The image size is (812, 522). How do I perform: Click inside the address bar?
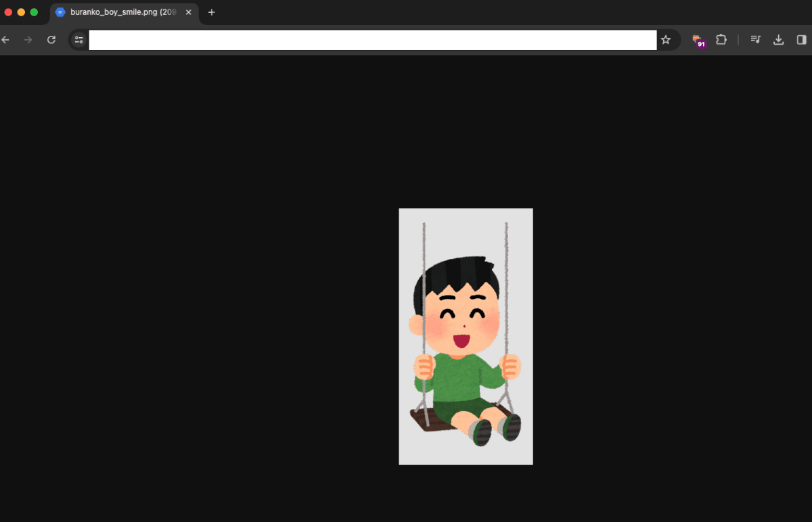tap(372, 40)
